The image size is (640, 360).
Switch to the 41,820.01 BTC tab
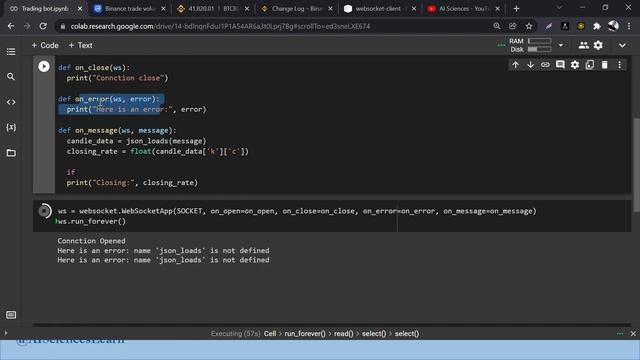click(213, 9)
